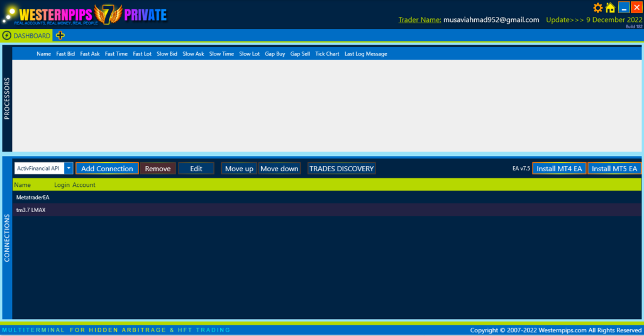The image size is (644, 336).
Task: Switch to the DASHBOARD tab
Action: point(26,36)
